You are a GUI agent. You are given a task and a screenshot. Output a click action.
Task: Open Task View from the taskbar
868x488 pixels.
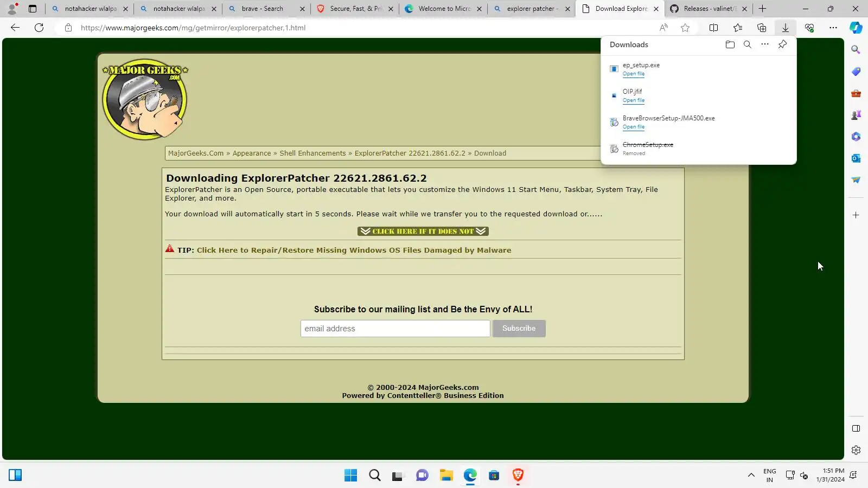399,476
